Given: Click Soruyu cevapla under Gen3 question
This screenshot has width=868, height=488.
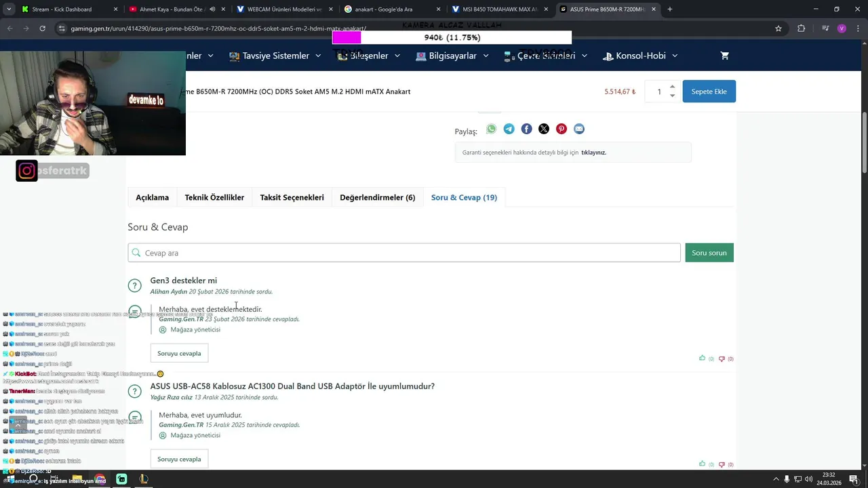Looking at the screenshot, I should coord(179,353).
